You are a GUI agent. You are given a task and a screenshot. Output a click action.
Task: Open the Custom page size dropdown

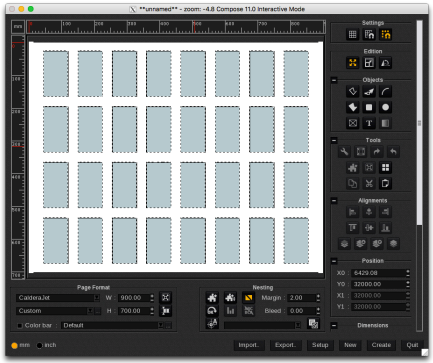point(55,311)
